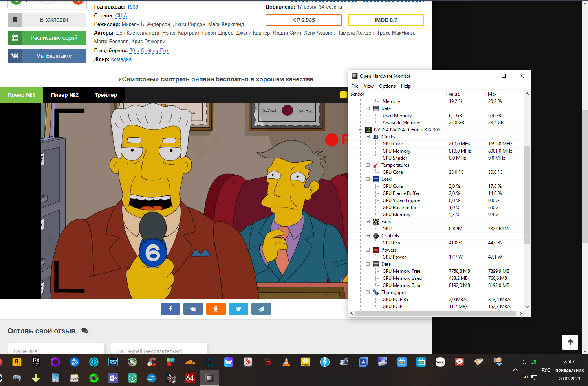Share the page via Telegram
588x386 pixels.
tap(261, 309)
